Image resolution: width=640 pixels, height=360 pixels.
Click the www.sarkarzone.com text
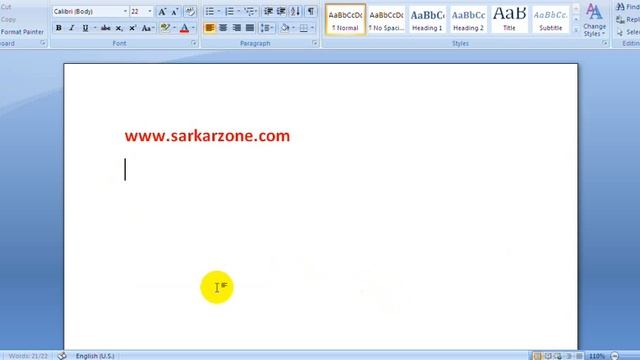(x=207, y=136)
